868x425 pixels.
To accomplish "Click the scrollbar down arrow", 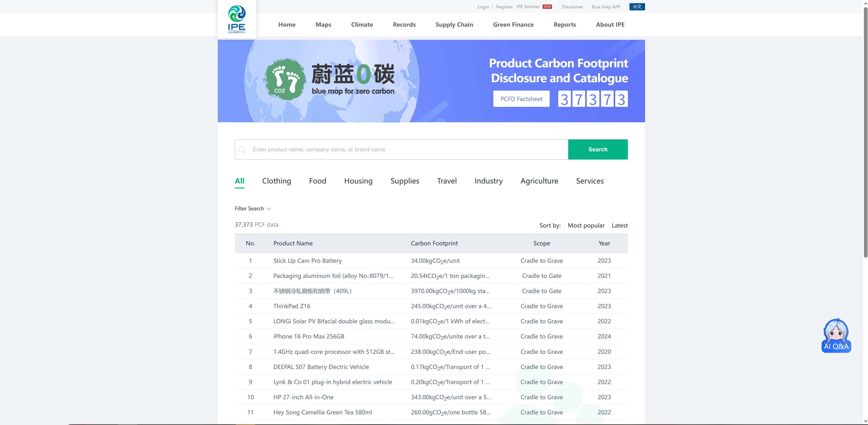I will (x=865, y=422).
